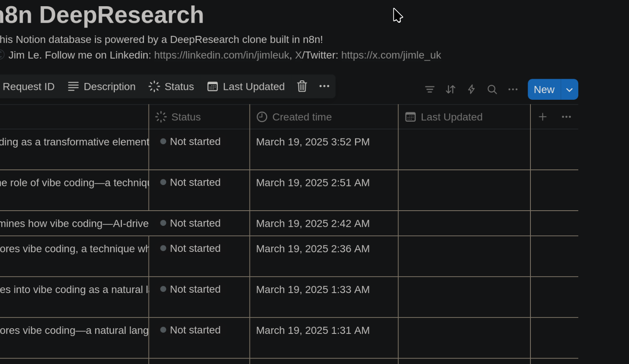This screenshot has height=364, width=629.
Task: Click the New button
Action: point(544,89)
